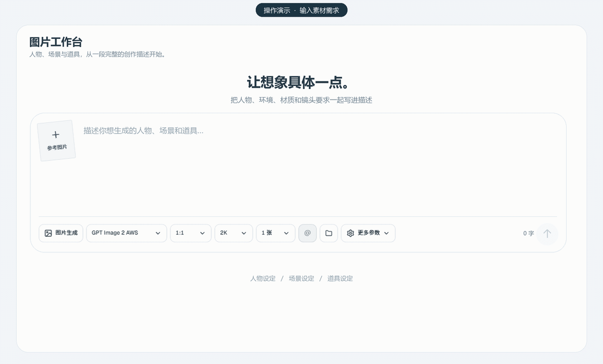This screenshot has height=364, width=603.
Task: Add a reference image with 参考图片 tile
Action: pos(56,141)
